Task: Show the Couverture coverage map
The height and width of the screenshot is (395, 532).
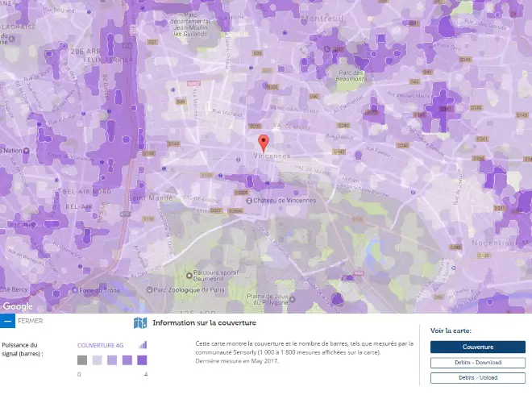Action: [x=477, y=347]
